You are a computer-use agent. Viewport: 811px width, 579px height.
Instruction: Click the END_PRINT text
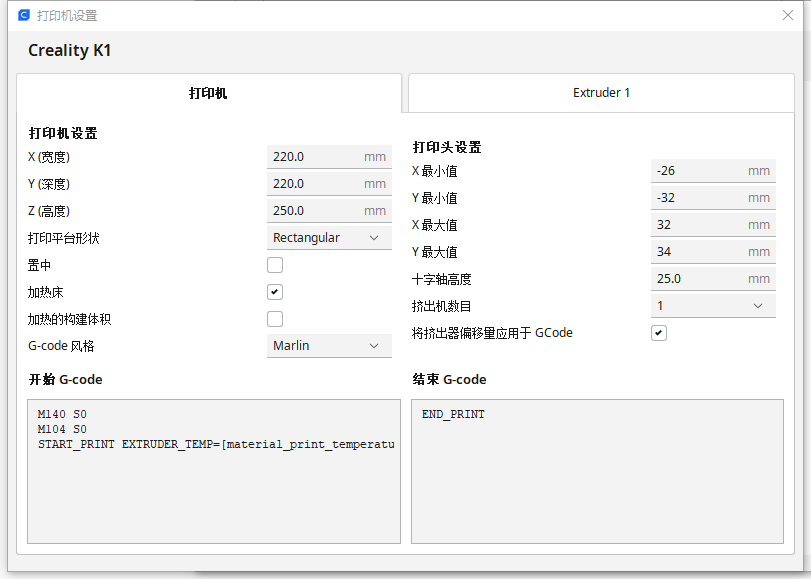453,414
